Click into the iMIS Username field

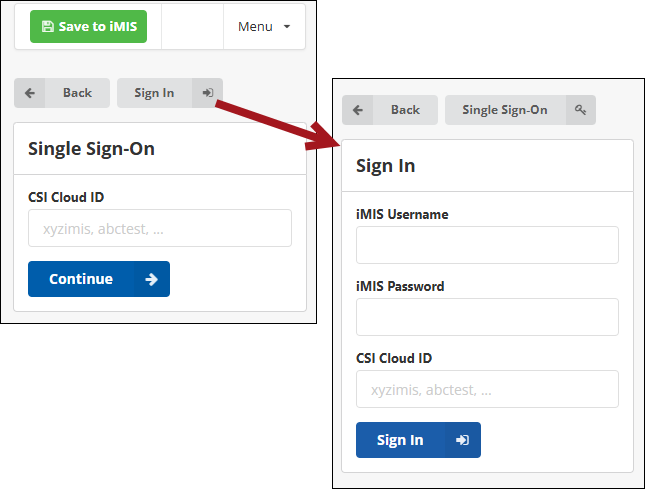tap(487, 245)
